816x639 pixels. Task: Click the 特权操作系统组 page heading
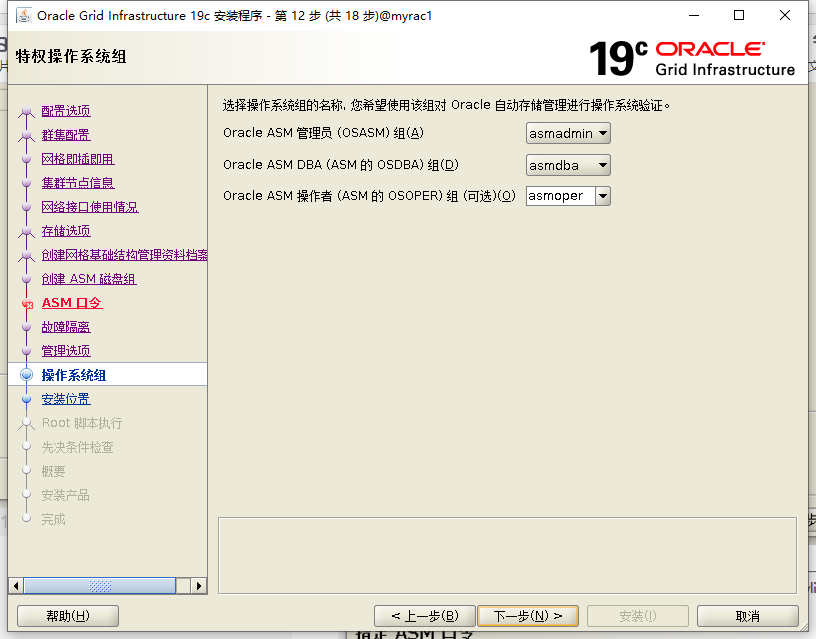click(x=71, y=56)
